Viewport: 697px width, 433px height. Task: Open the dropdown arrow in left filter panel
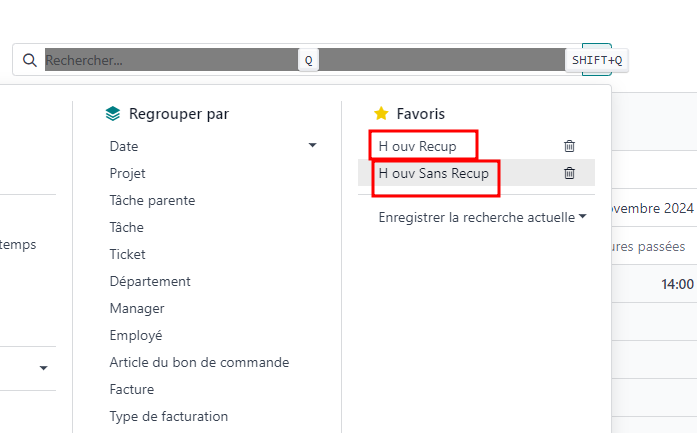44,368
